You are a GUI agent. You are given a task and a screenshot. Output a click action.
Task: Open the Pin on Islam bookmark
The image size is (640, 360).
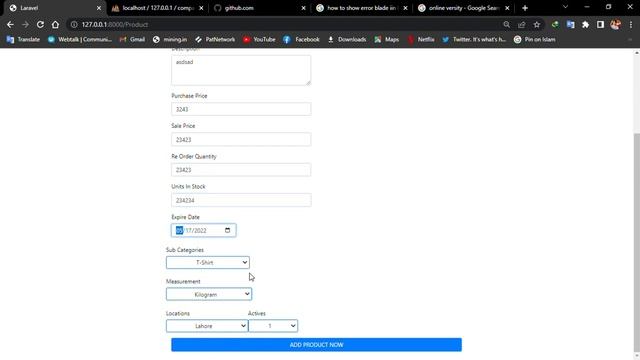tap(535, 40)
